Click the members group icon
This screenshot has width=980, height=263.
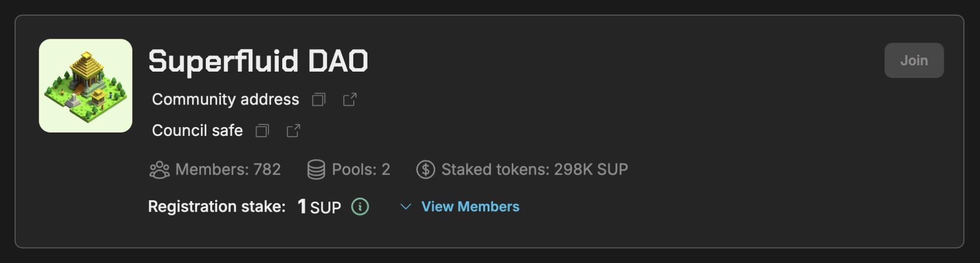click(x=159, y=170)
